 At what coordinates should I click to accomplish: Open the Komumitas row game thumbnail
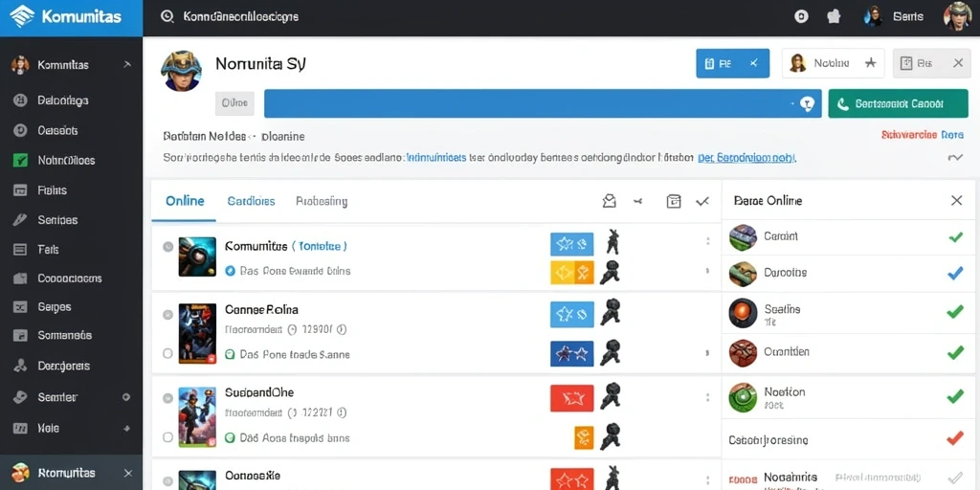pos(197,256)
